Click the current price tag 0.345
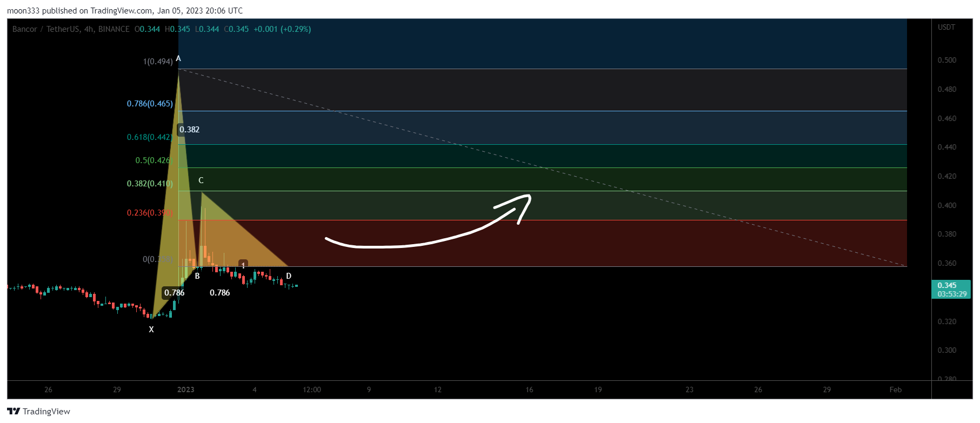 click(951, 290)
